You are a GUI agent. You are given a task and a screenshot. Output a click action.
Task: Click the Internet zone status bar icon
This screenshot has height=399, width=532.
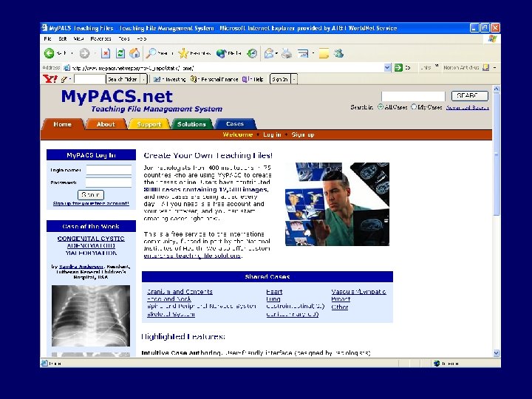(437, 364)
